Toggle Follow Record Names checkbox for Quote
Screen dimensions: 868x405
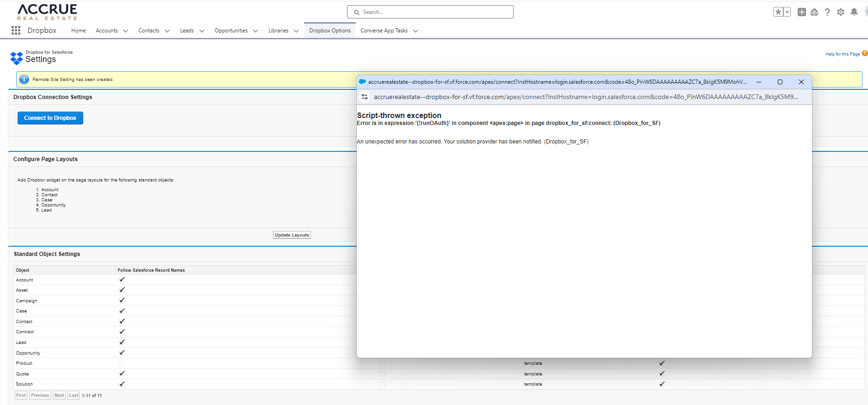pos(122,374)
